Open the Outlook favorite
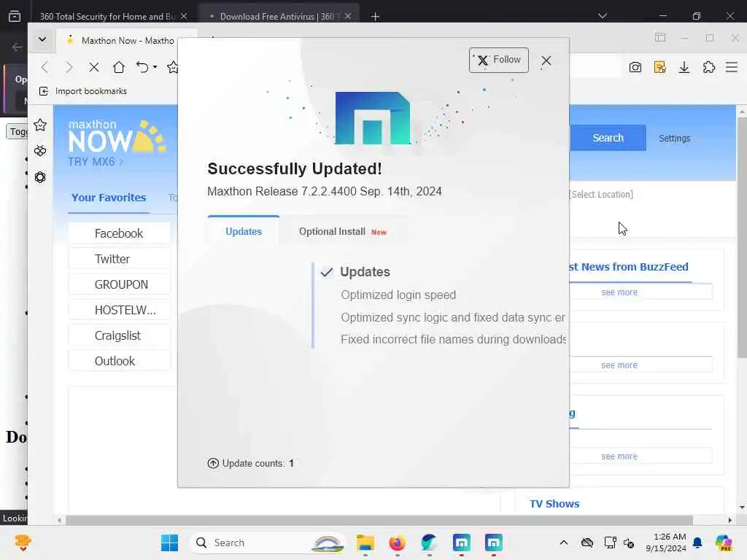 coord(119,361)
